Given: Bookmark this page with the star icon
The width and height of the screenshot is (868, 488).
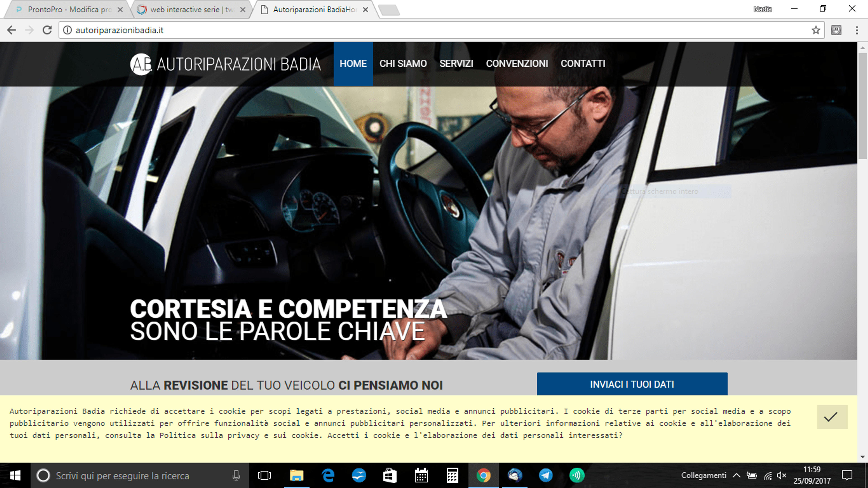Looking at the screenshot, I should 815,30.
